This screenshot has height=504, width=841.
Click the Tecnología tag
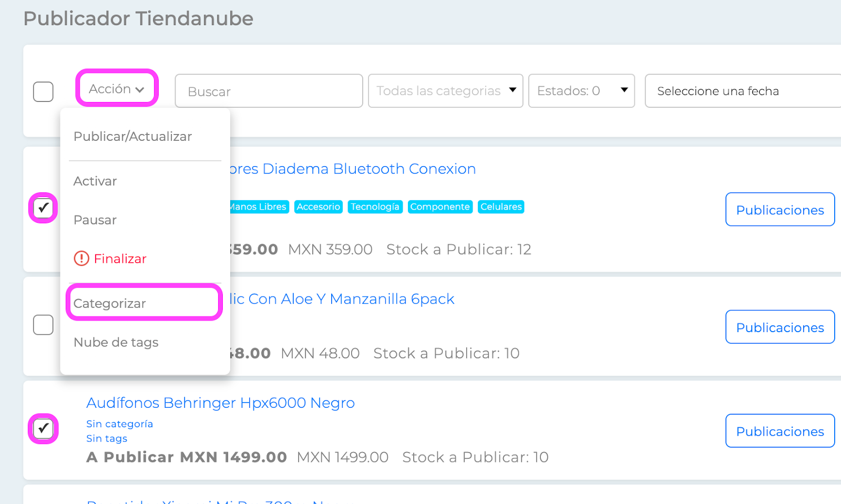tap(375, 207)
